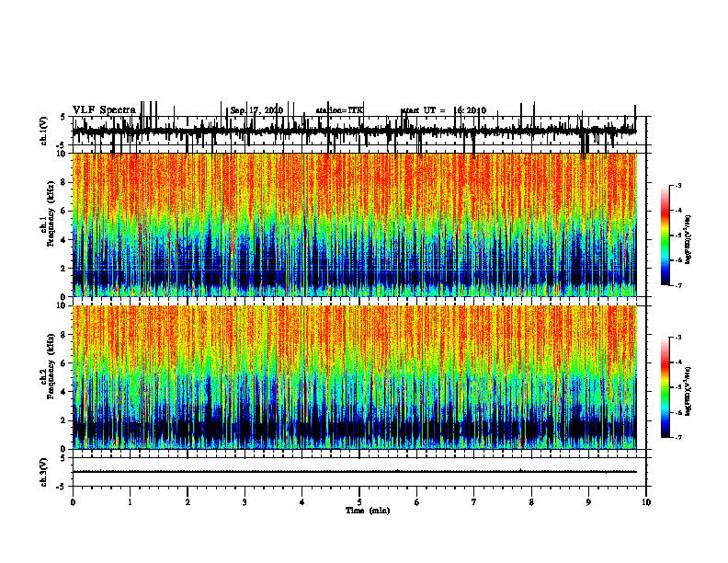728x563 pixels.
Task: Click the "-3" tick on ch.1 colorbar
Action: [677, 186]
